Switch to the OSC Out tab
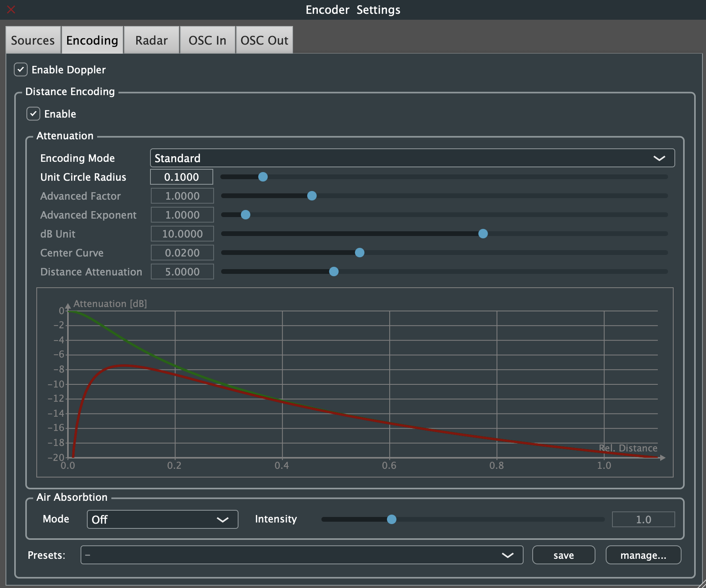This screenshot has height=588, width=706. coord(264,40)
